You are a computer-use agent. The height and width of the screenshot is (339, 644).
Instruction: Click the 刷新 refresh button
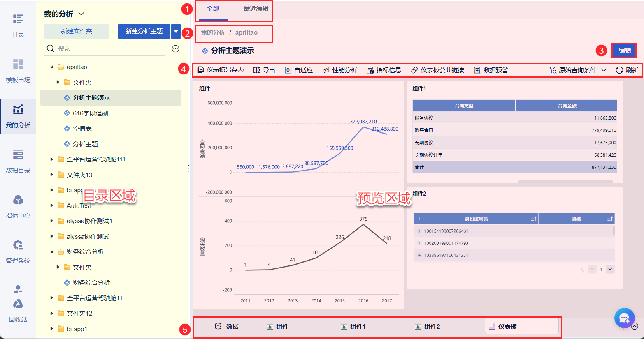coord(627,70)
